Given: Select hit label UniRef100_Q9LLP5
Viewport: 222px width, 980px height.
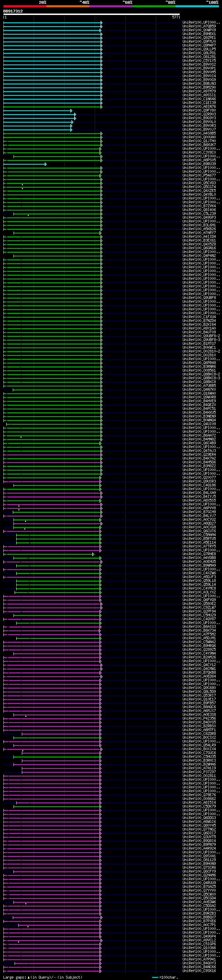Looking at the screenshot, I should pos(199,49).
